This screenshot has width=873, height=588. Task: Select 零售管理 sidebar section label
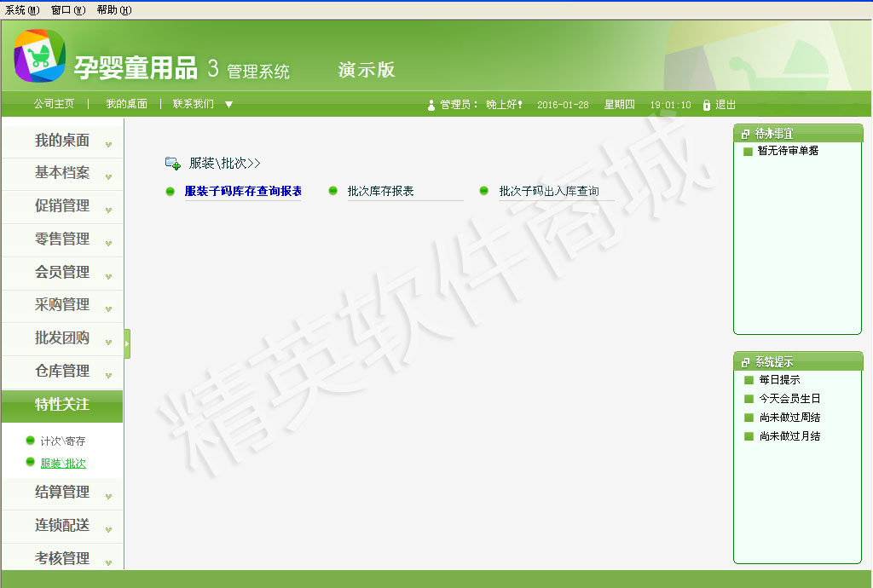click(62, 239)
